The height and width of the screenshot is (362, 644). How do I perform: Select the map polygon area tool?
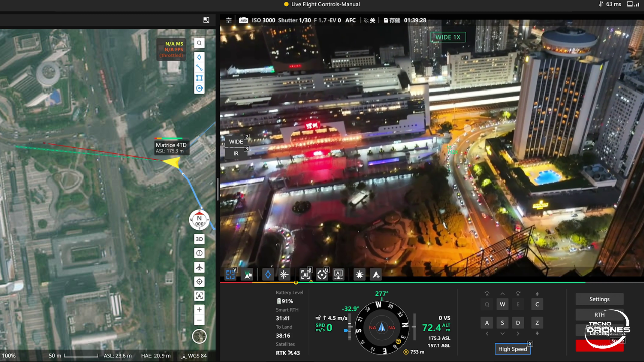coord(199,78)
